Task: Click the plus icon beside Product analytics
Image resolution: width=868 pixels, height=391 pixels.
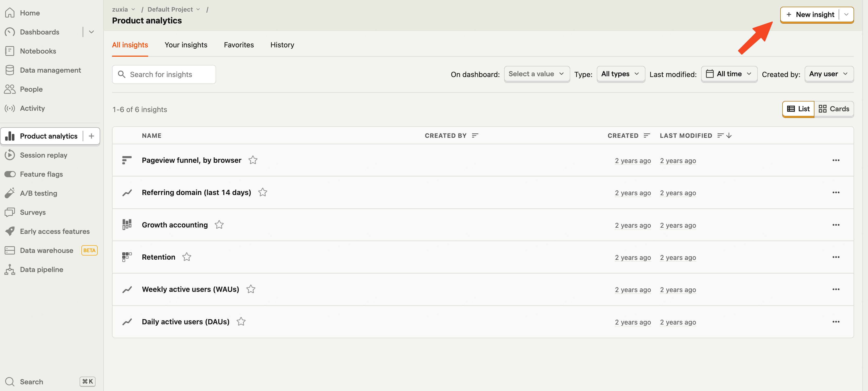Action: pyautogui.click(x=91, y=136)
